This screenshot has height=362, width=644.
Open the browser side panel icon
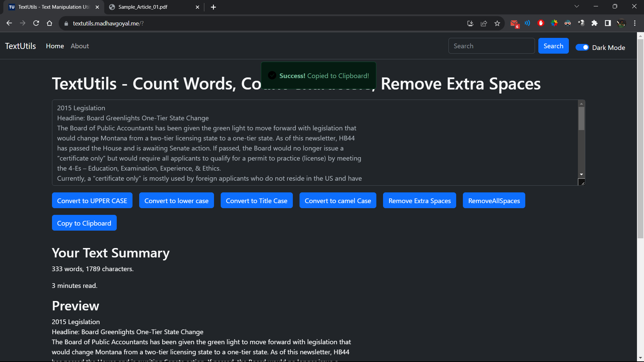(608, 23)
